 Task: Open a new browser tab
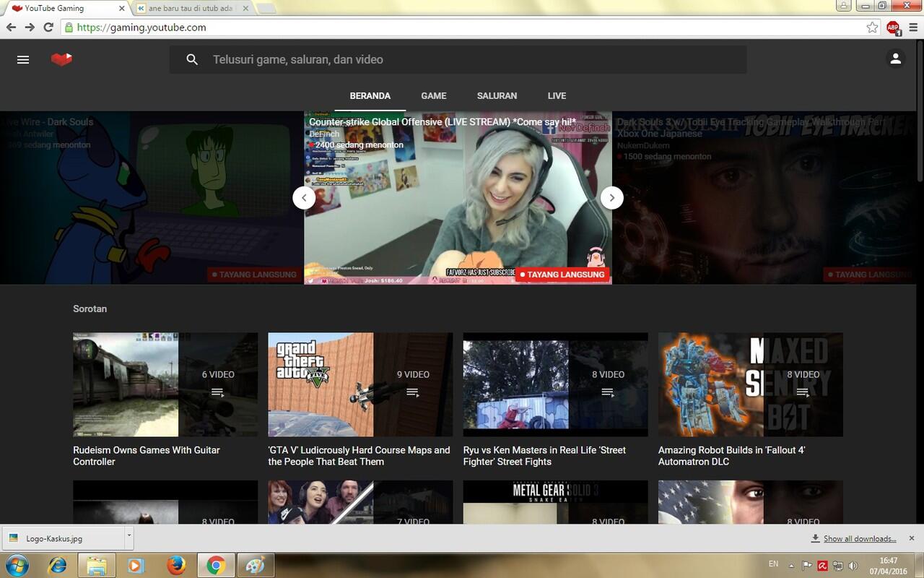pos(266,9)
